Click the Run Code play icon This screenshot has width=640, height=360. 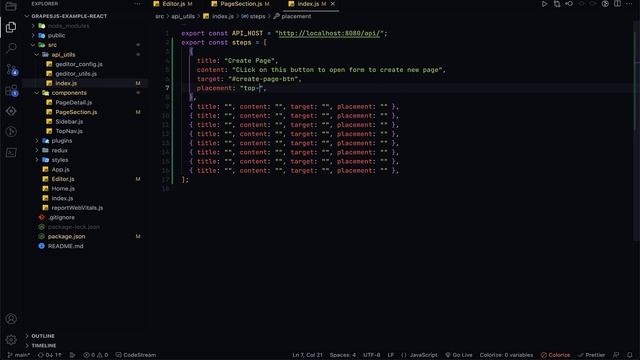pyautogui.click(x=544, y=4)
